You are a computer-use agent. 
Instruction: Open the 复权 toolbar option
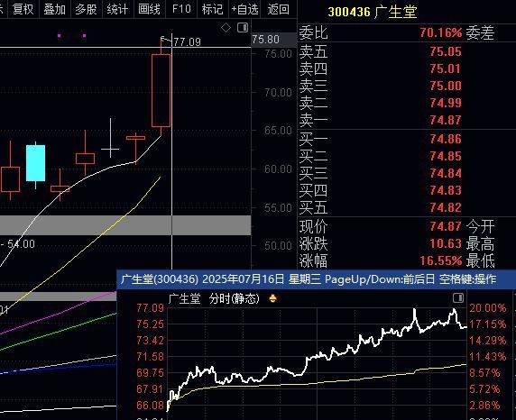pos(23,9)
